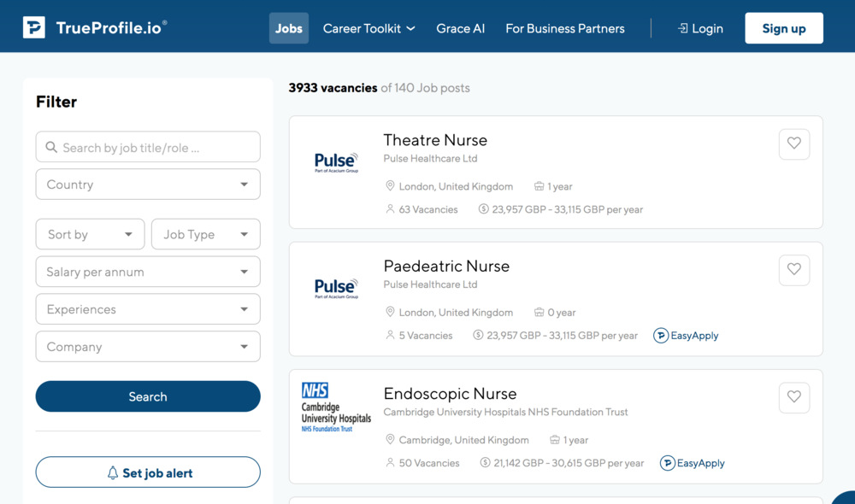
Task: Toggle heart on Paedeatric Nurse listing
Action: 793,270
